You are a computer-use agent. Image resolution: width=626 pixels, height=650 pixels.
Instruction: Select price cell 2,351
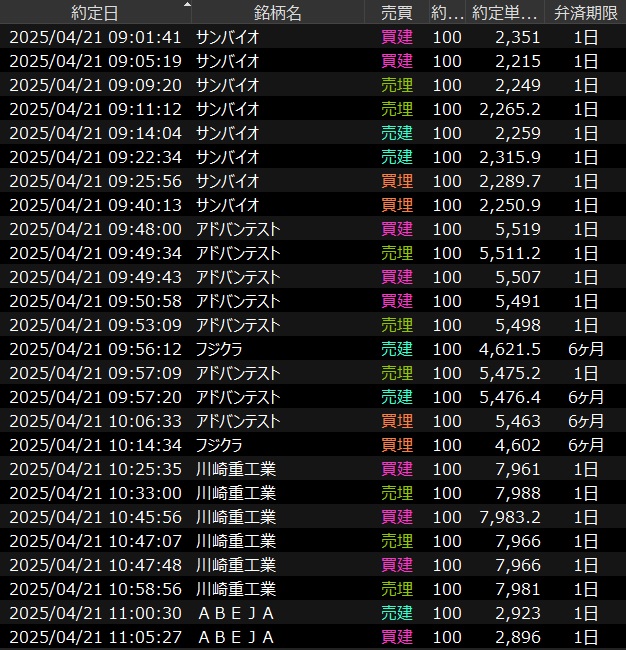(518, 37)
